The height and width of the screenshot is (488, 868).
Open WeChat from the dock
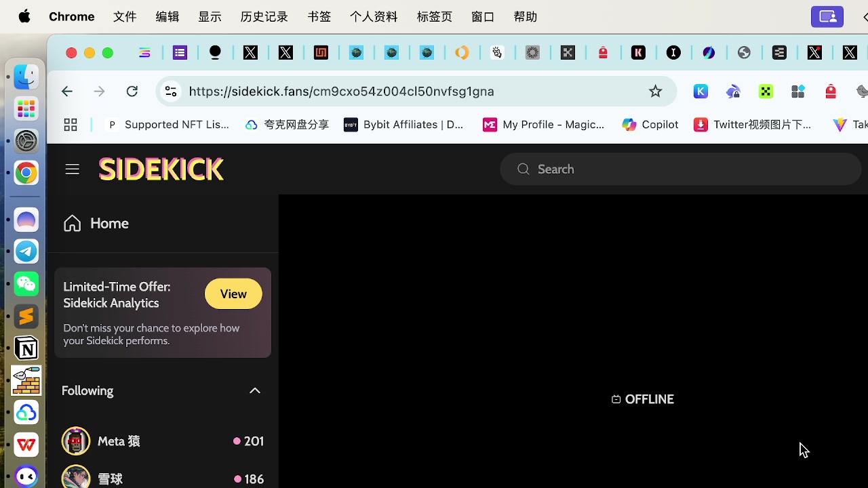[x=26, y=283]
